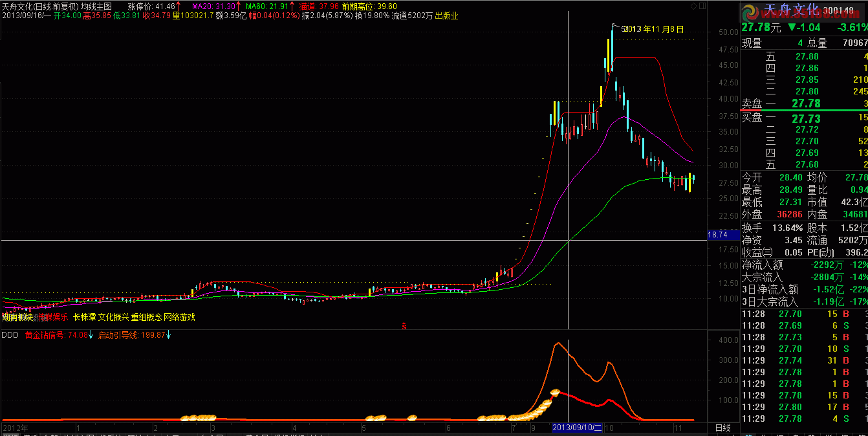The height and width of the screenshot is (436, 868).
Task: Click the 2013年11月8日 peak annotation
Action: pos(653,29)
